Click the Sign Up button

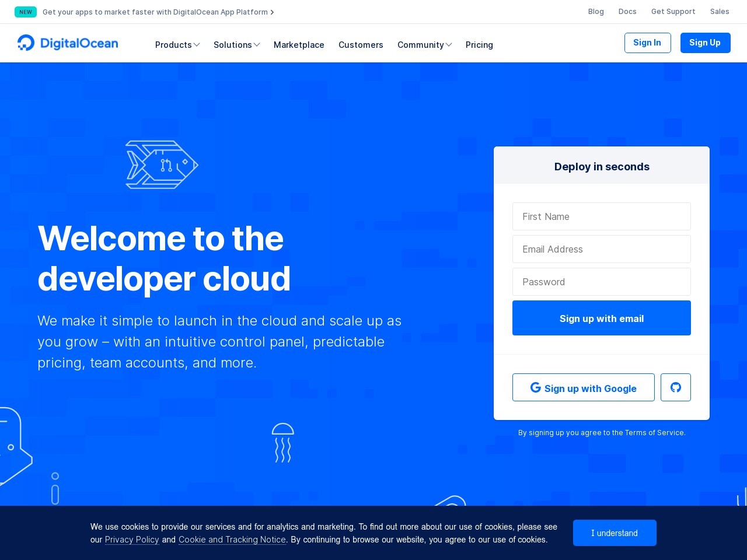click(x=705, y=43)
